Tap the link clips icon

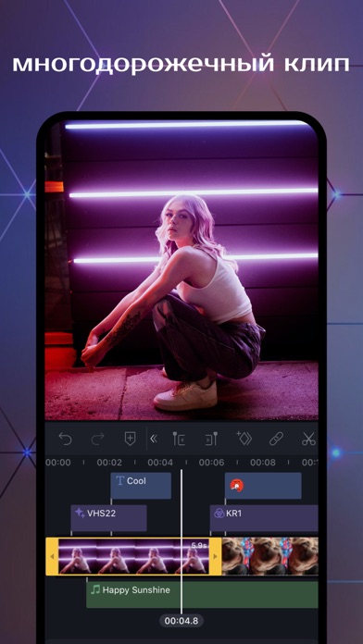(276, 440)
